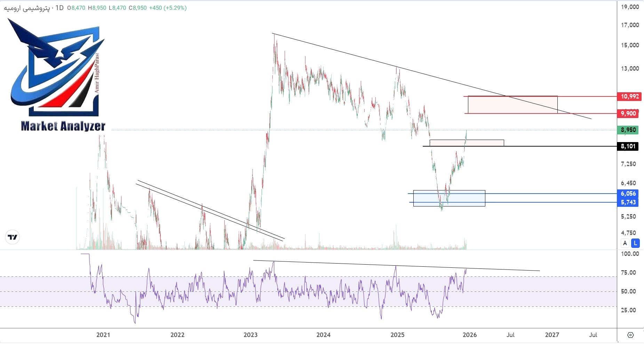644x344 pixels.
Task: Select the red resistance zone rectangle
Action: [x=512, y=105]
